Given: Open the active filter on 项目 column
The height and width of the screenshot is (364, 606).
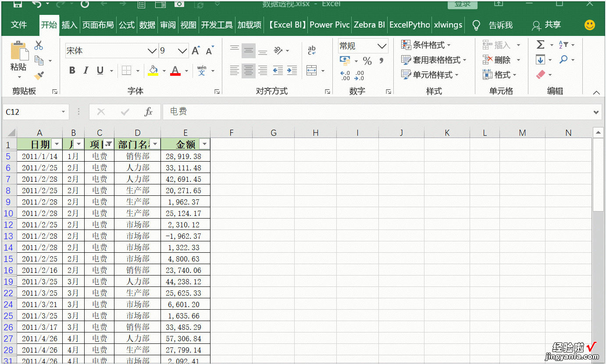Looking at the screenshot, I should 108,145.
